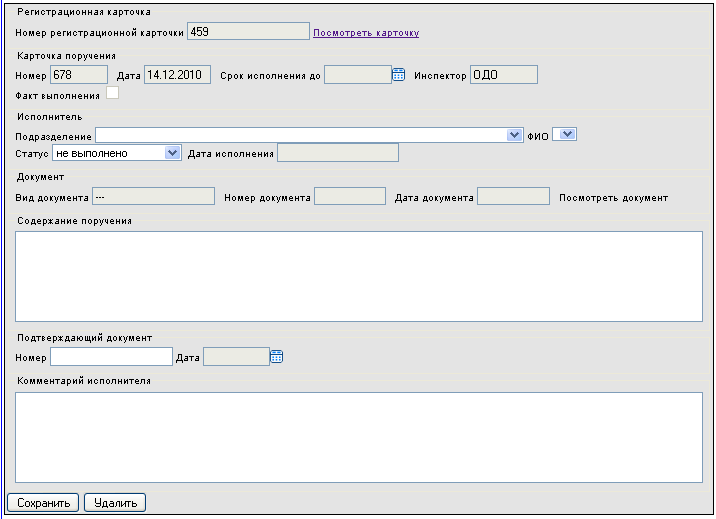Tick the Факт выполнения checkbox

pyautogui.click(x=112, y=93)
